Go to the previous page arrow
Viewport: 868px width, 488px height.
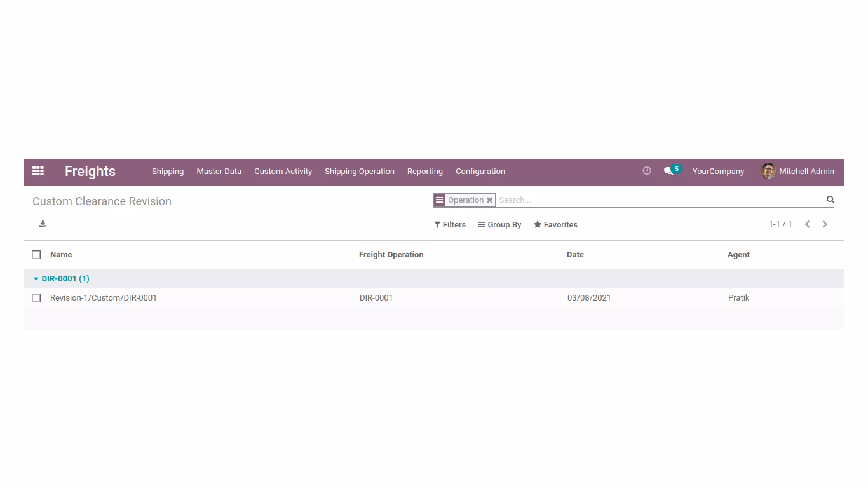point(807,224)
